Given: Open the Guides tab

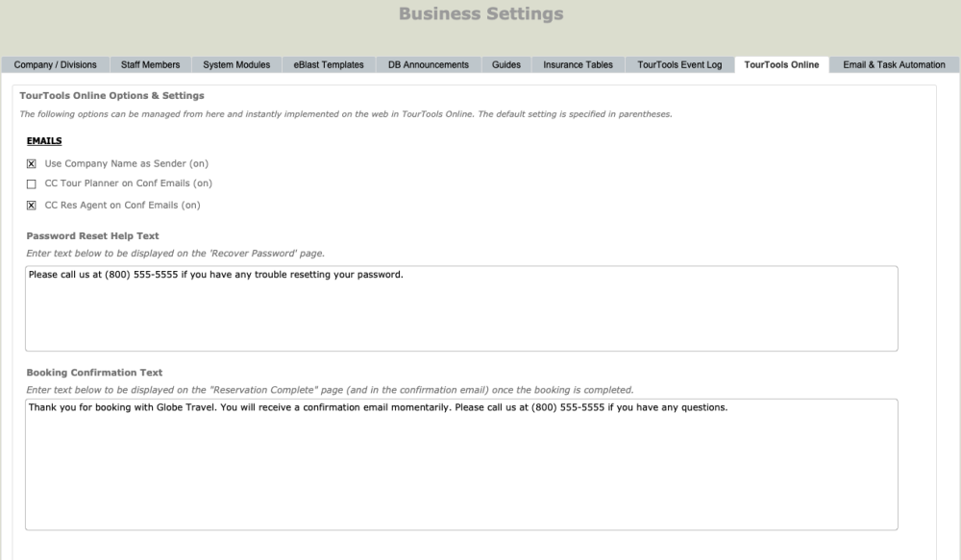Looking at the screenshot, I should coord(505,64).
